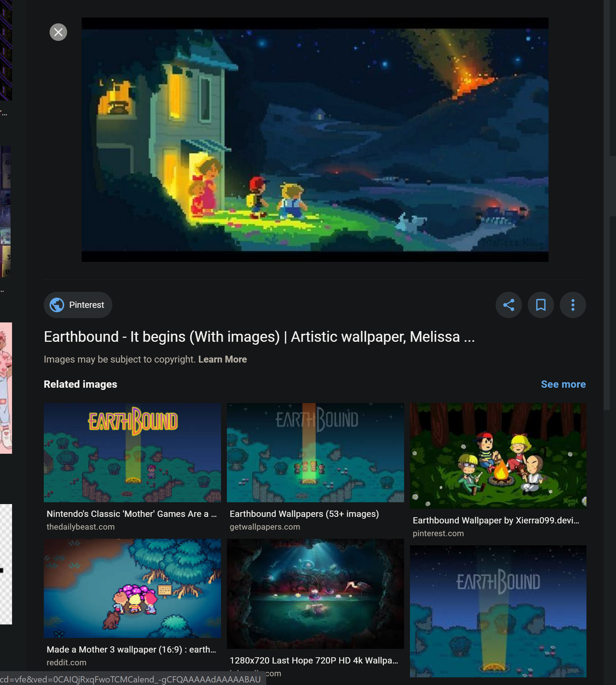Image resolution: width=616 pixels, height=685 pixels.
Task: Open the Xierra099 campfire wallpaper thumbnail
Action: (498, 456)
